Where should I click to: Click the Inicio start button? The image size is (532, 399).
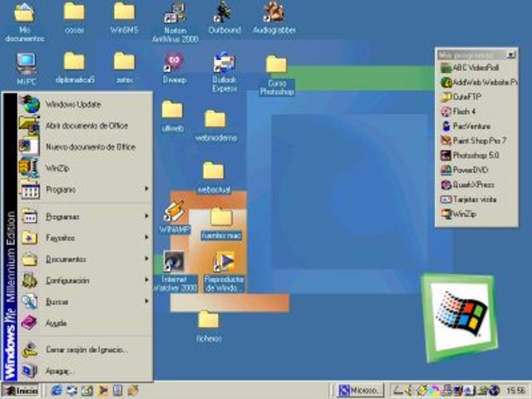point(20,391)
